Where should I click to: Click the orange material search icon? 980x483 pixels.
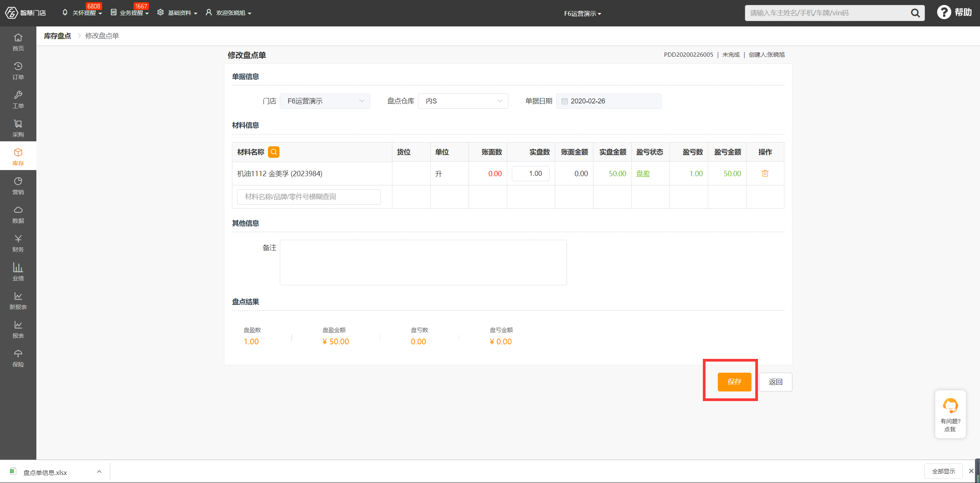coord(274,152)
